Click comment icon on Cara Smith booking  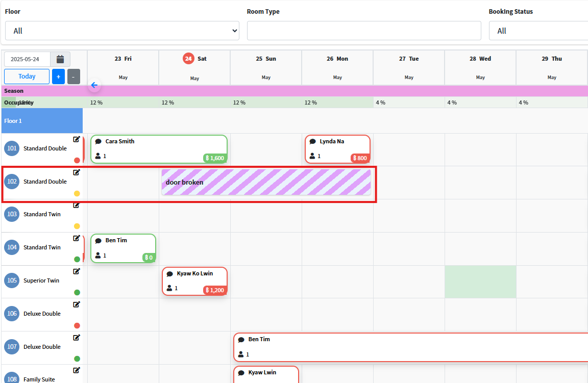click(99, 142)
